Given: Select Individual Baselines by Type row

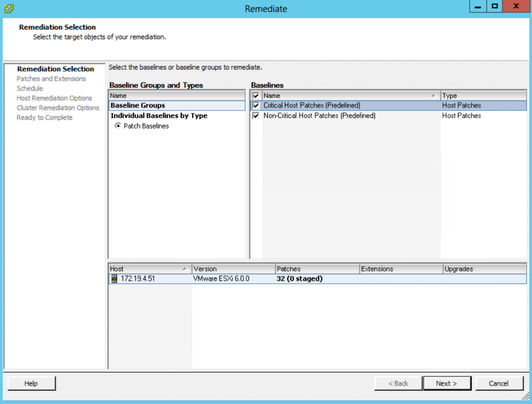Looking at the screenshot, I should [177, 116].
